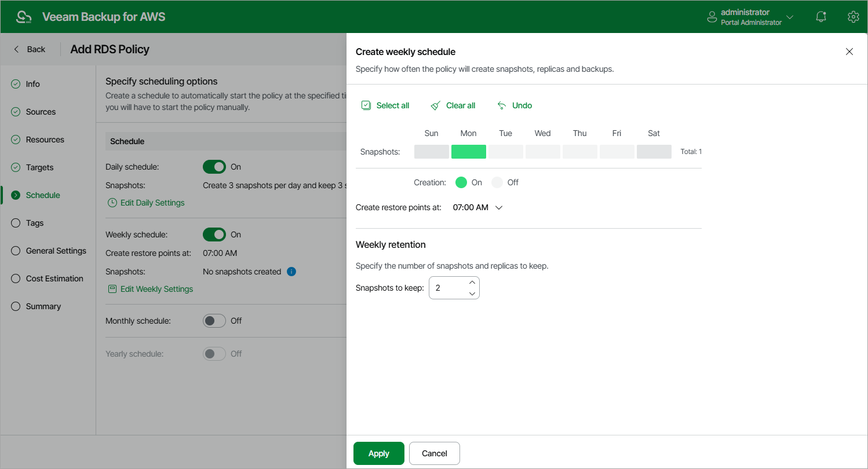Click the Targets step checkmark icon
This screenshot has width=868, height=469.
click(16, 167)
